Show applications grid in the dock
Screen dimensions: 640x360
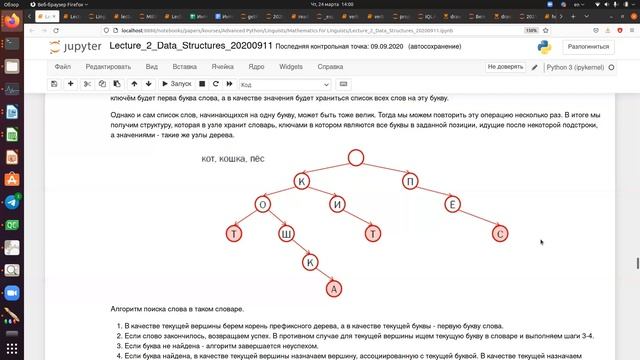(x=12, y=349)
